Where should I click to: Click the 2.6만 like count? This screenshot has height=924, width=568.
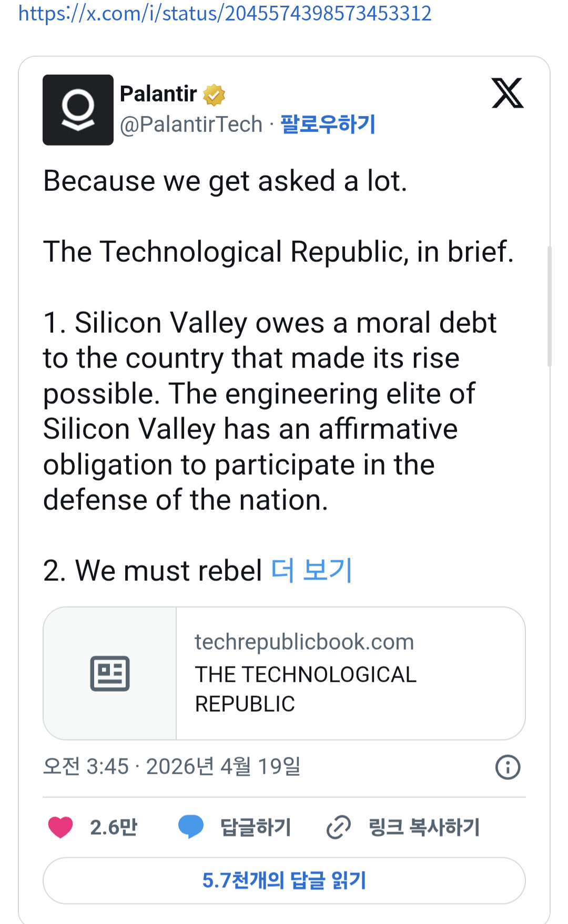point(114,827)
